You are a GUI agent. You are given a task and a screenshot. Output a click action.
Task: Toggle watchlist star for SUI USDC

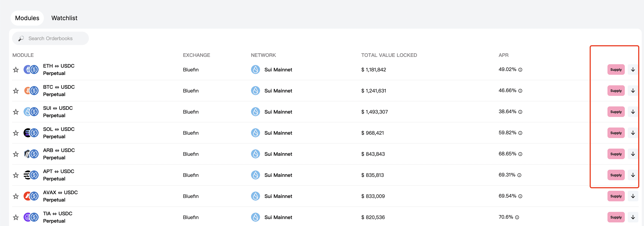click(16, 112)
